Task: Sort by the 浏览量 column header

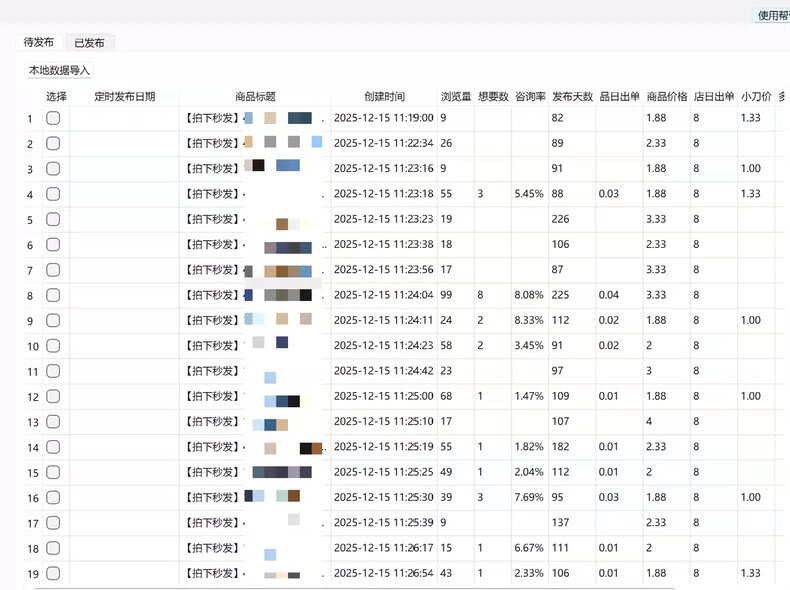Action: click(x=455, y=96)
